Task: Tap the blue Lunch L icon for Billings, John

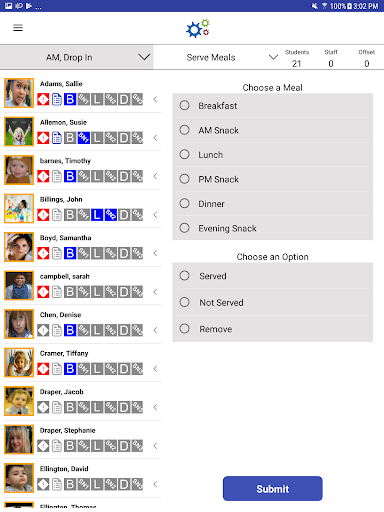Action: [97, 215]
